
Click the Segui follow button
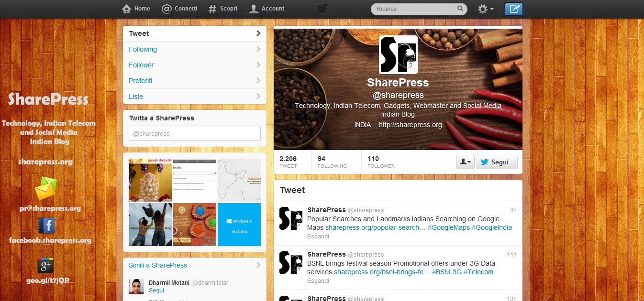pyautogui.click(x=496, y=162)
